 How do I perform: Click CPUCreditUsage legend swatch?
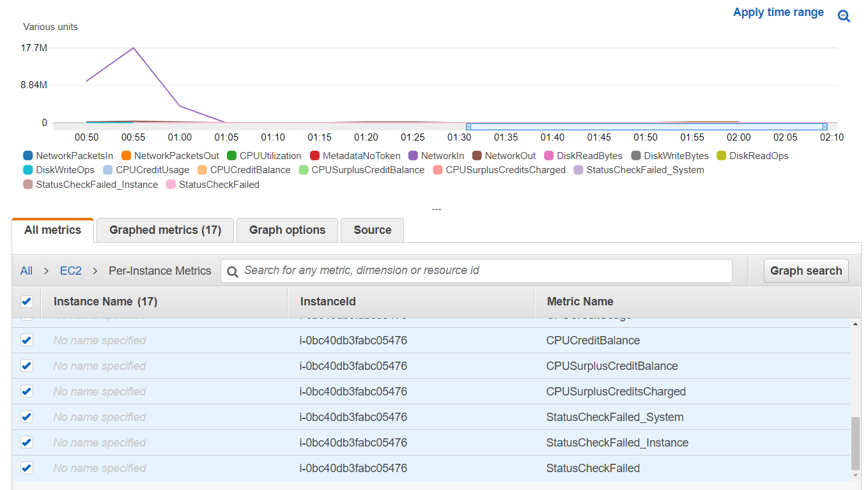(108, 170)
